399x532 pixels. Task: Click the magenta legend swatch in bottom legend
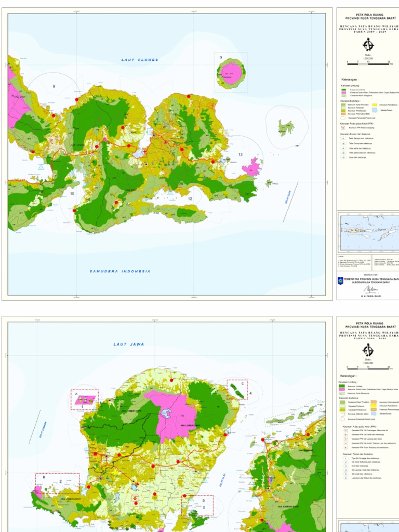(x=342, y=390)
